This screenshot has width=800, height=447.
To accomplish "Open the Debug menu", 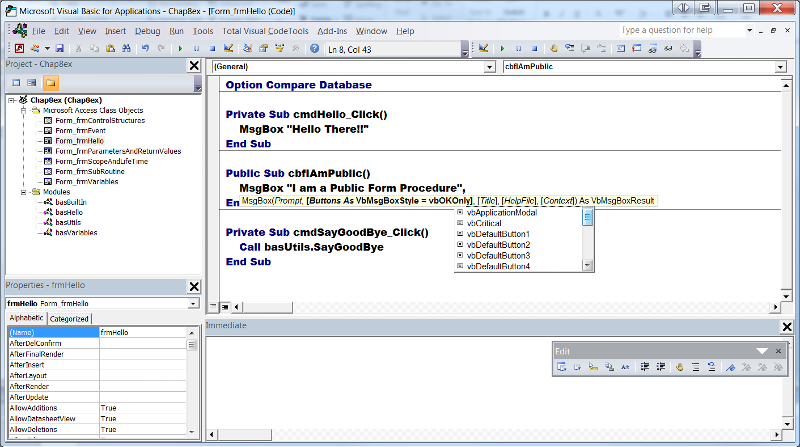I will coord(147,31).
